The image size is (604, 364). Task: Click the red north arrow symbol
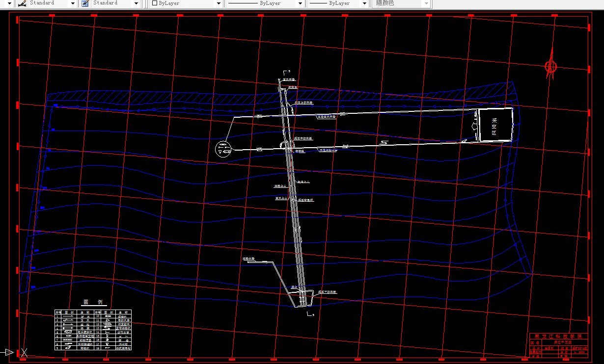point(550,64)
